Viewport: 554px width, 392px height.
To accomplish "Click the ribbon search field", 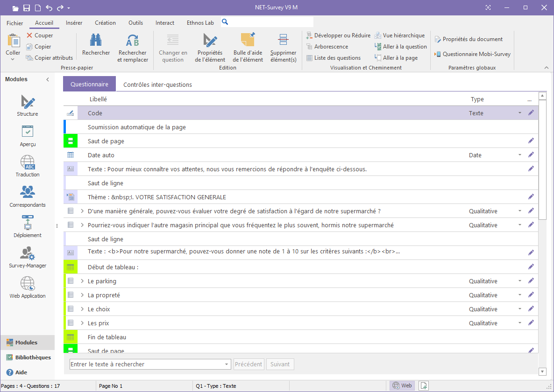I will tap(267, 22).
